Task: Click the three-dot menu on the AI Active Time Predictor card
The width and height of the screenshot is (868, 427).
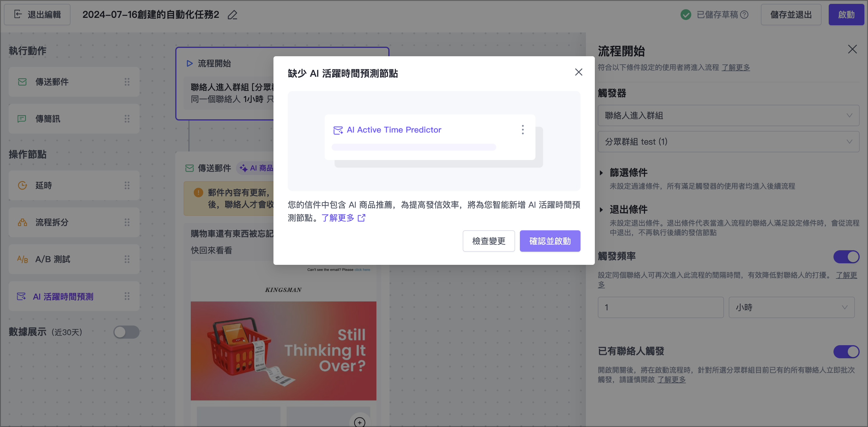Action: click(523, 130)
